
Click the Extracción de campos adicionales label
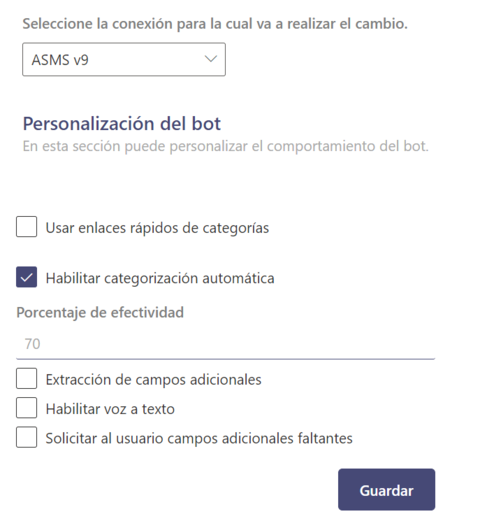[x=154, y=380]
